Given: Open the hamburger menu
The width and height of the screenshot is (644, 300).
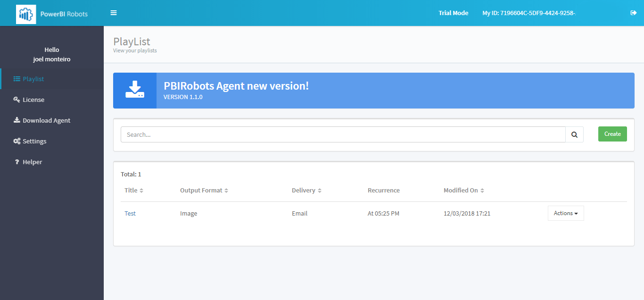Looking at the screenshot, I should tap(113, 13).
